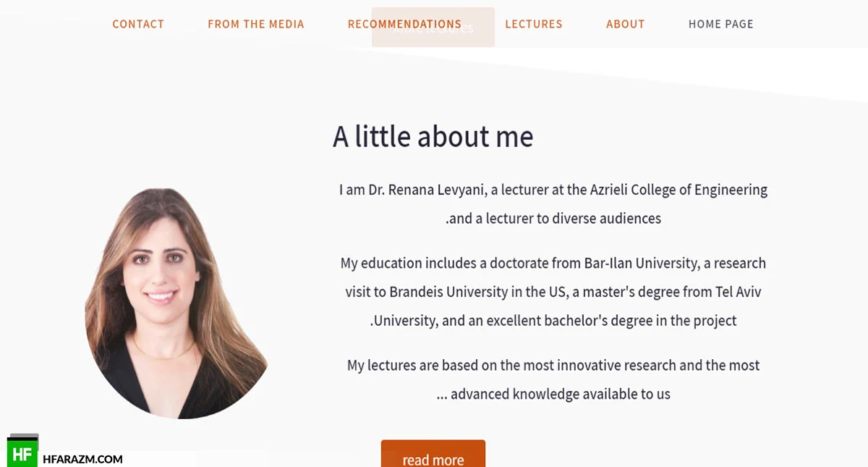Open the CONTACT navigation link
This screenshot has width=868, height=467.
138,24
